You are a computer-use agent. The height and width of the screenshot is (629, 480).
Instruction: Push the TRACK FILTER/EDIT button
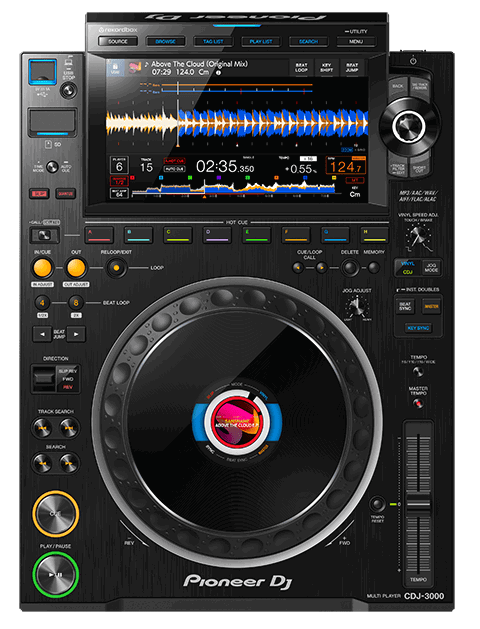pos(398,166)
